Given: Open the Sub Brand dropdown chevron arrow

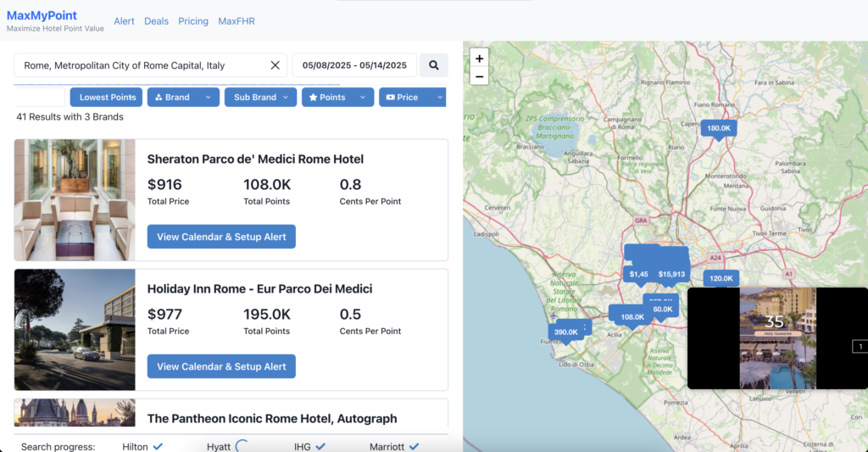Looking at the screenshot, I should [x=286, y=97].
